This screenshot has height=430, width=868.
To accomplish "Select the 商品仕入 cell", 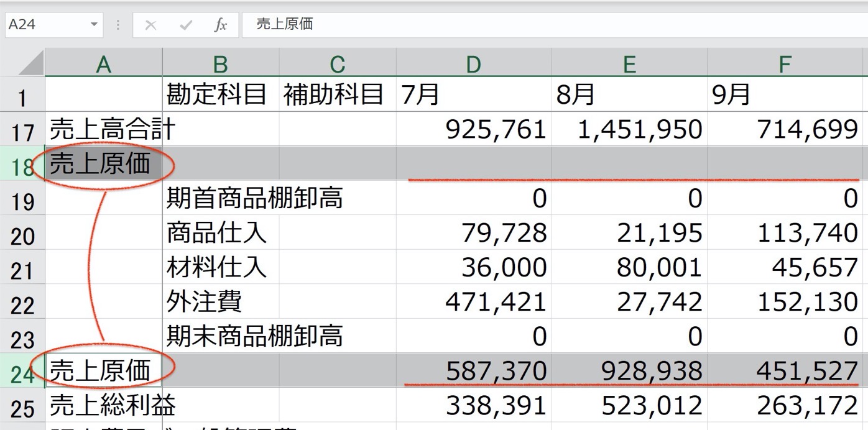I will tap(221, 233).
